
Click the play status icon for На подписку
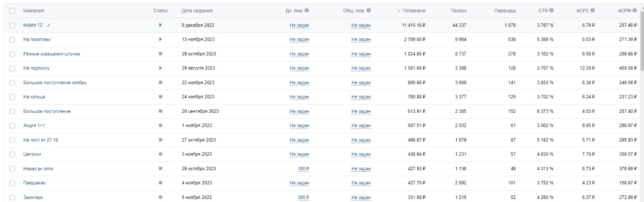click(x=160, y=68)
